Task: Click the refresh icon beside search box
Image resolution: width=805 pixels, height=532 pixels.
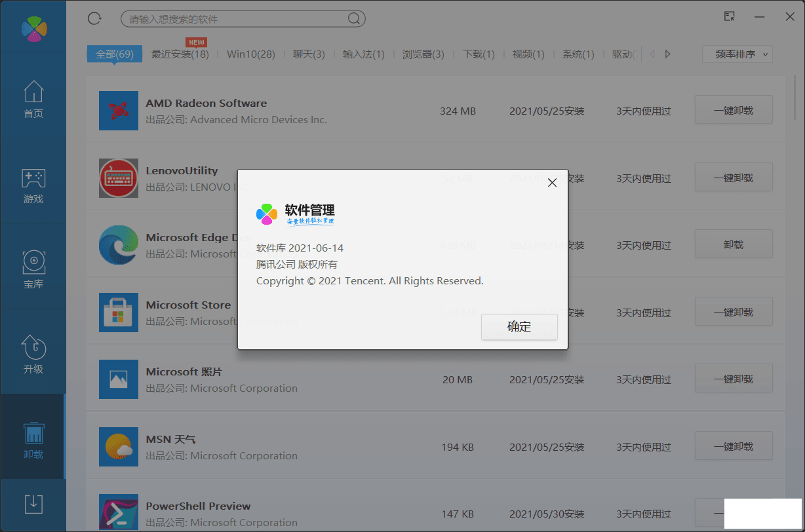Action: point(94,18)
